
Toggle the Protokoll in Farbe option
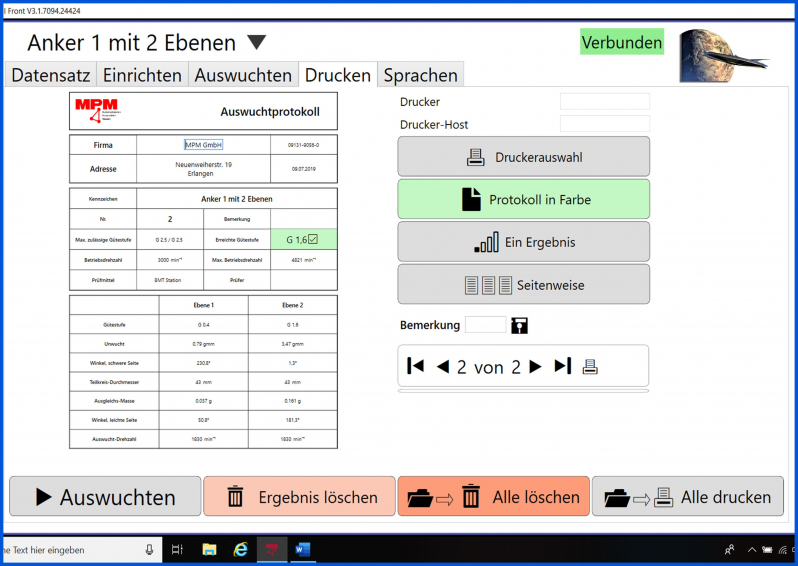pyautogui.click(x=523, y=200)
